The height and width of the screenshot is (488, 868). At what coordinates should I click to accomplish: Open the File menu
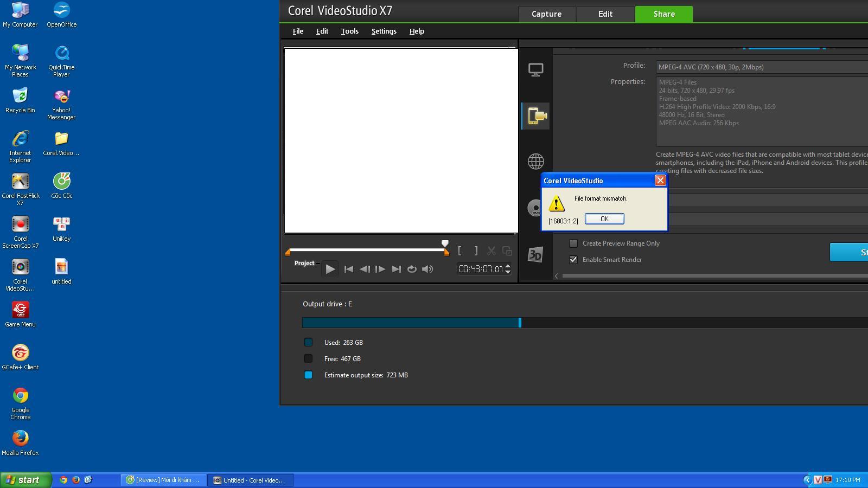point(298,31)
